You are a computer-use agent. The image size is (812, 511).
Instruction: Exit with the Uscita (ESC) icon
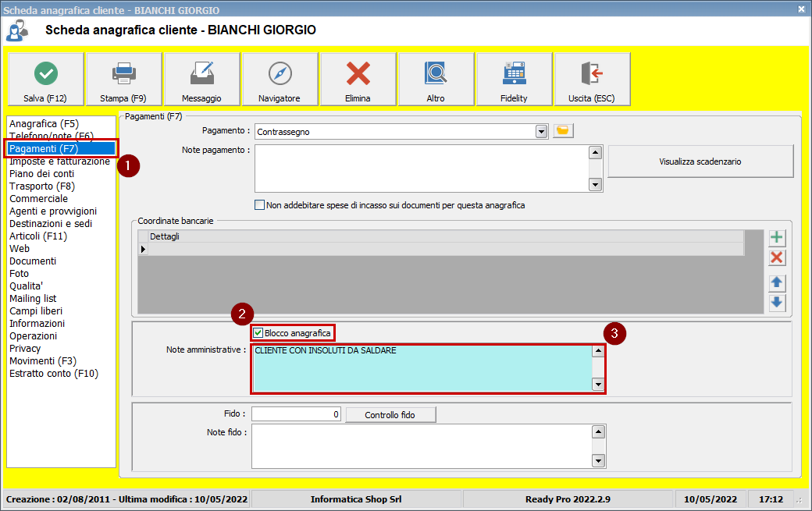click(x=592, y=74)
